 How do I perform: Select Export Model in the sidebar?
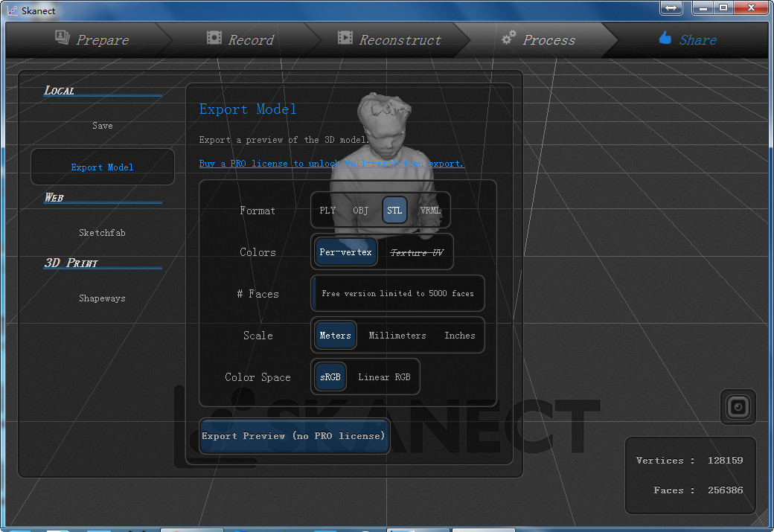(x=102, y=167)
